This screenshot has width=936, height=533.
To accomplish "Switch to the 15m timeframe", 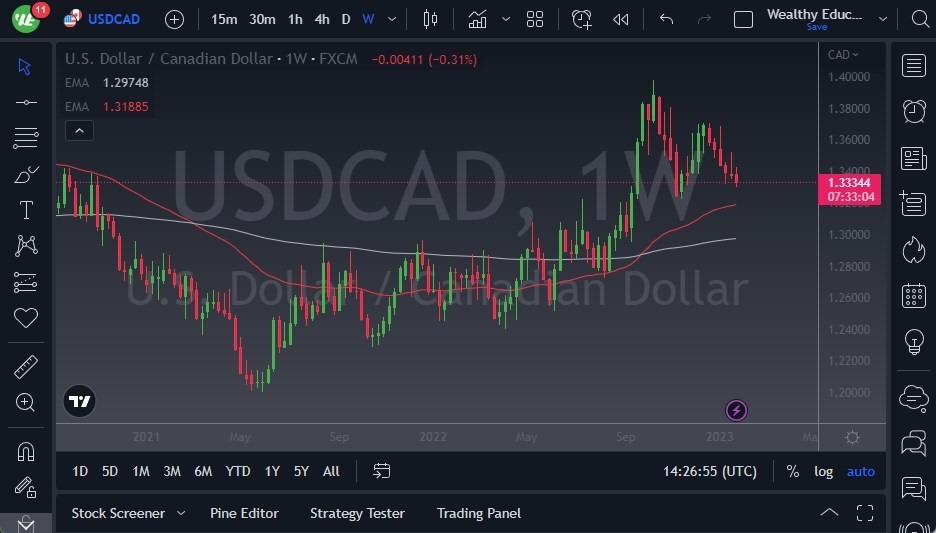I will (x=224, y=20).
